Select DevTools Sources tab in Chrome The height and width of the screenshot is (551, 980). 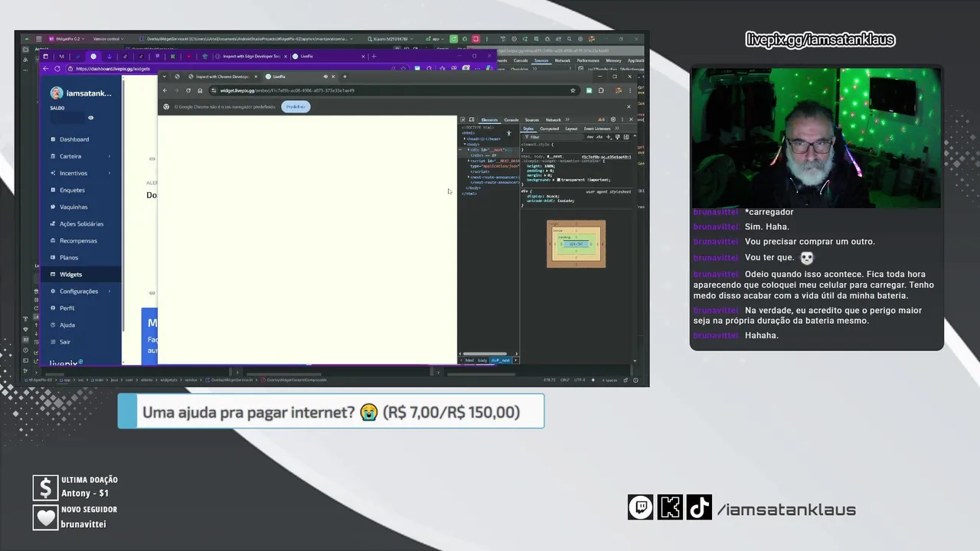[531, 119]
